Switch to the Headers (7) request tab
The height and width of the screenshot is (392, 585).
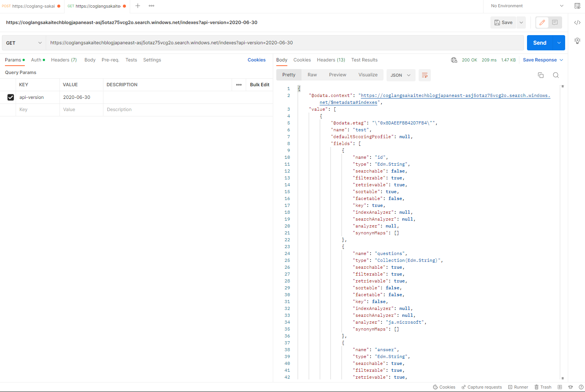point(64,60)
